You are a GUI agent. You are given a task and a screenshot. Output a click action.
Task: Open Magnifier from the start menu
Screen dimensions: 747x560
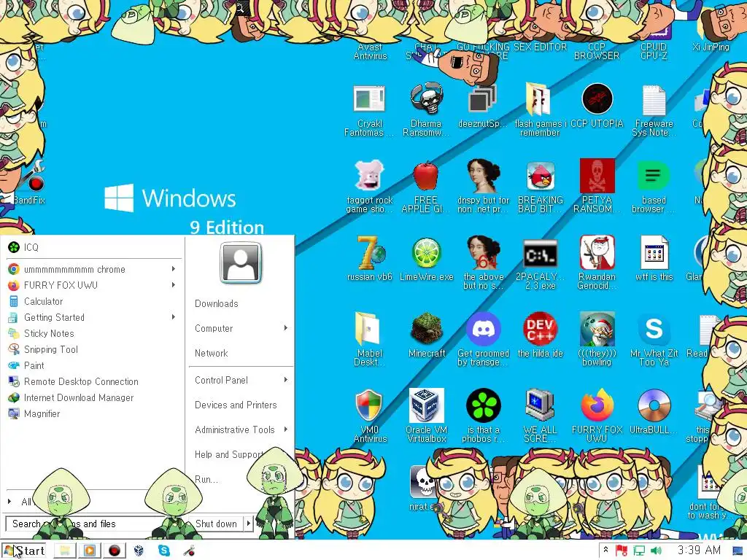pos(94,414)
